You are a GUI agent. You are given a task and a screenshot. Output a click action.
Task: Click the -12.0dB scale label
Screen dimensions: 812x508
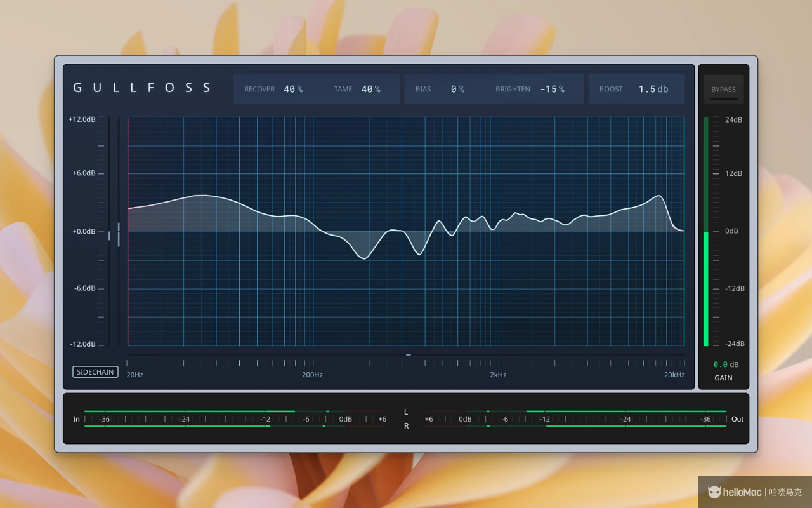[x=82, y=344]
